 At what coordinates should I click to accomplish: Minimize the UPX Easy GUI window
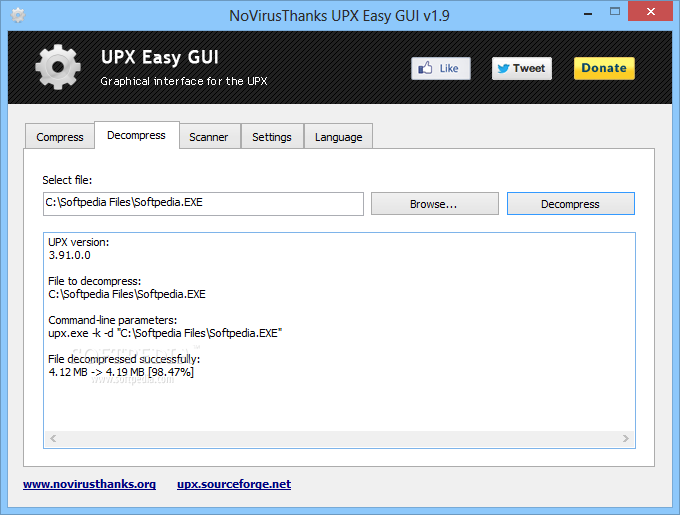[x=588, y=13]
